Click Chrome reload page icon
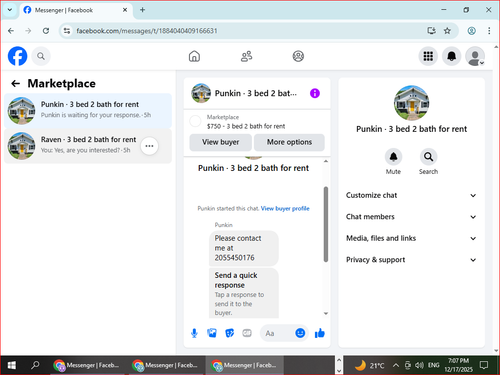This screenshot has height=375, width=500. pyautogui.click(x=46, y=31)
